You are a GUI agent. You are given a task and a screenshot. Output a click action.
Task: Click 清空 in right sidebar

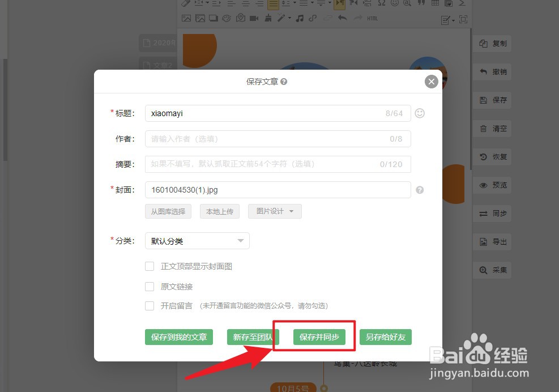[492, 129]
